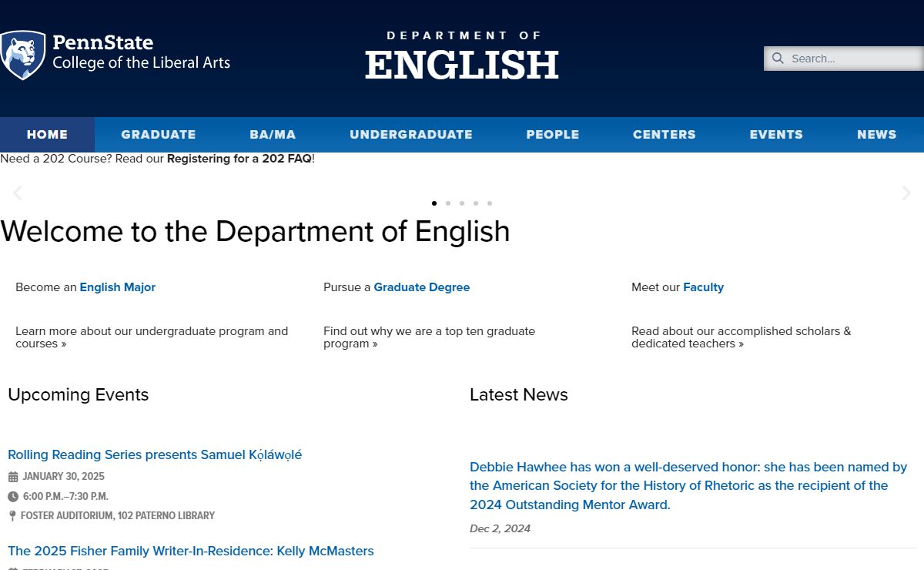The image size is (924, 570).
Task: Click the Upcoming Events heading
Action: point(78,394)
